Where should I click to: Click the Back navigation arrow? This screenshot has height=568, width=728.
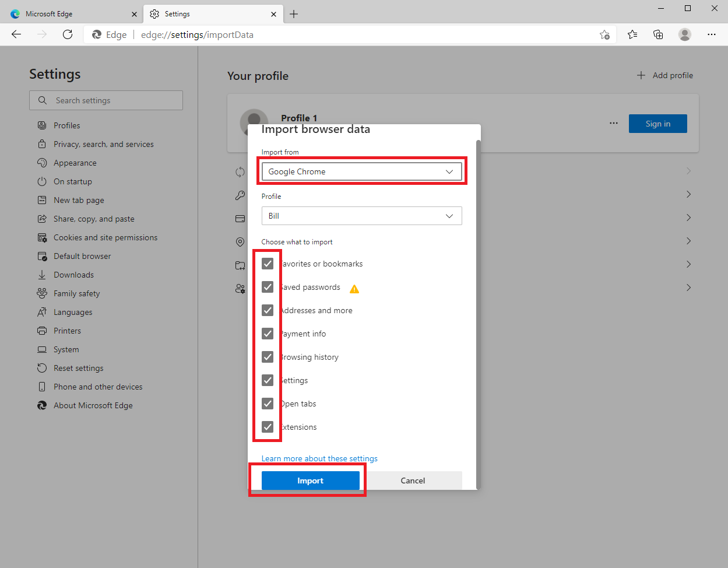click(x=16, y=34)
